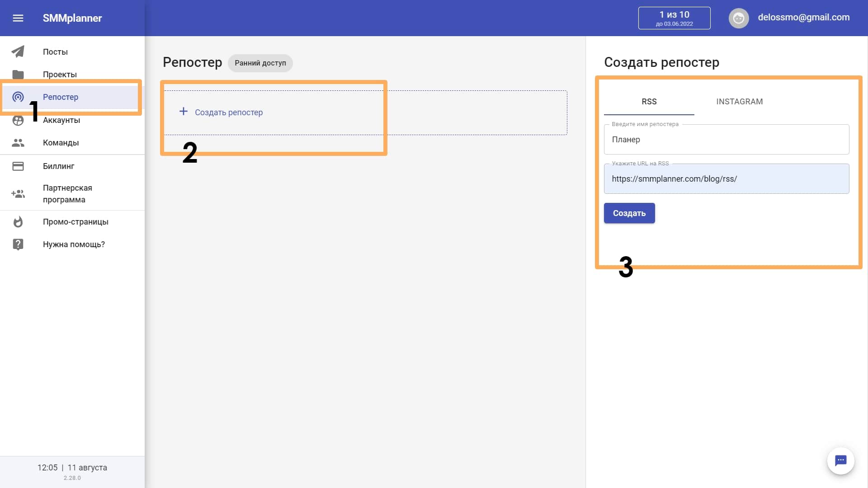The height and width of the screenshot is (488, 868).
Task: Open Проекты in the sidebar
Action: [x=72, y=75]
